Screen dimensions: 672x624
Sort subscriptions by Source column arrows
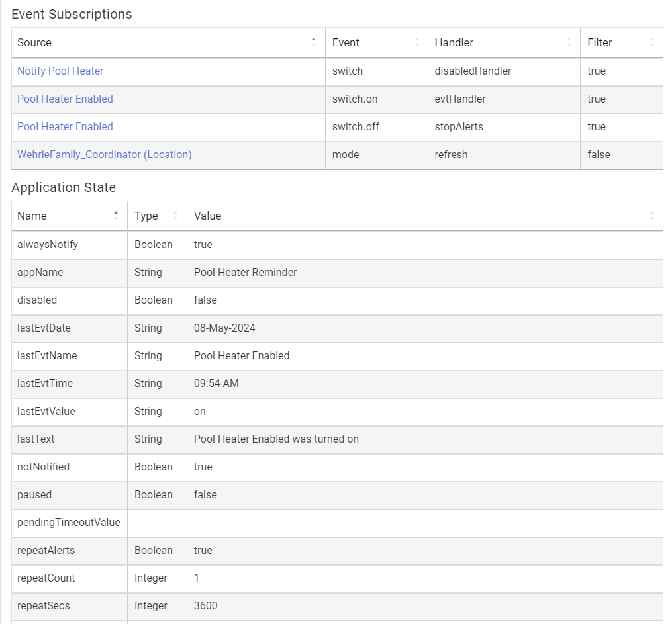tap(314, 42)
